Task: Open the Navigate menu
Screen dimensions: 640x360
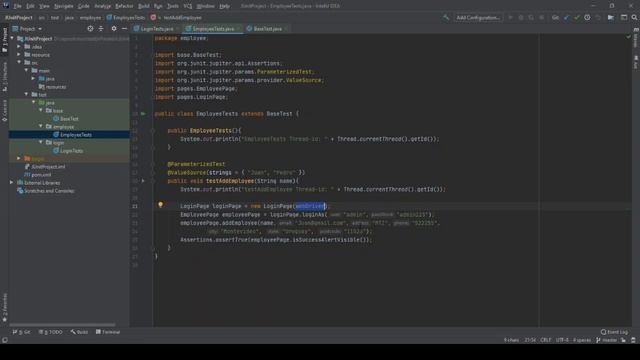Action: point(64,6)
